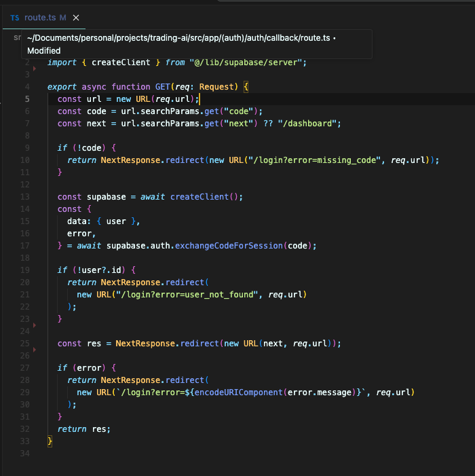Click the "@/lib/supabase/server" import path
This screenshot has height=476, width=475.
click(x=246, y=62)
